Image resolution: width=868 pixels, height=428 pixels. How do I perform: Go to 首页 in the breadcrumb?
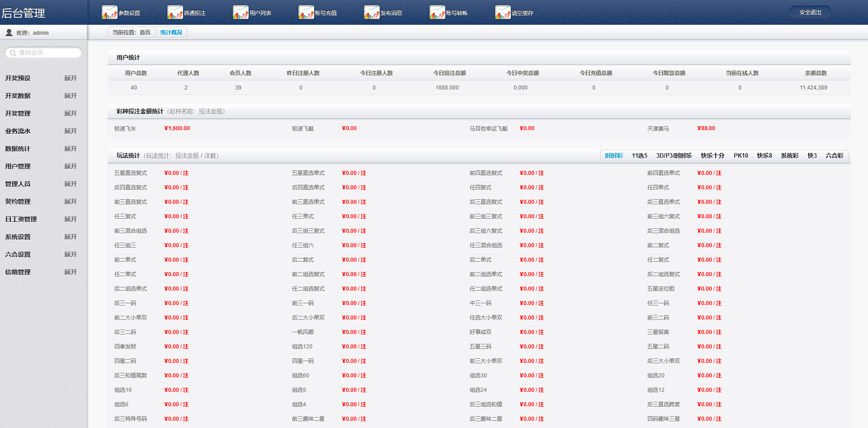pos(145,33)
